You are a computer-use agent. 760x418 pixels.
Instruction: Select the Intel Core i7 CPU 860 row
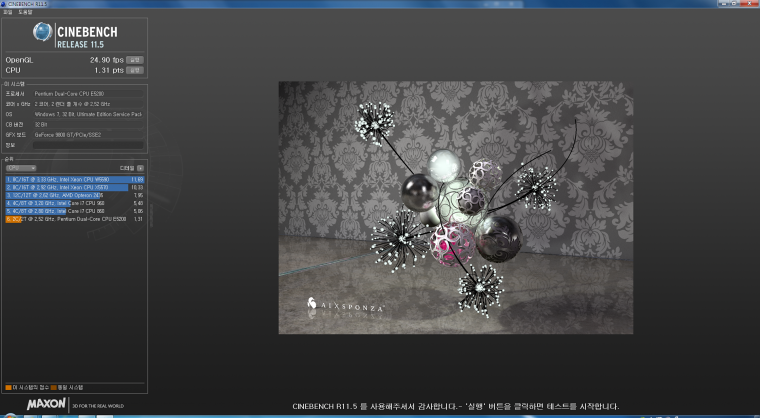pyautogui.click(x=75, y=211)
